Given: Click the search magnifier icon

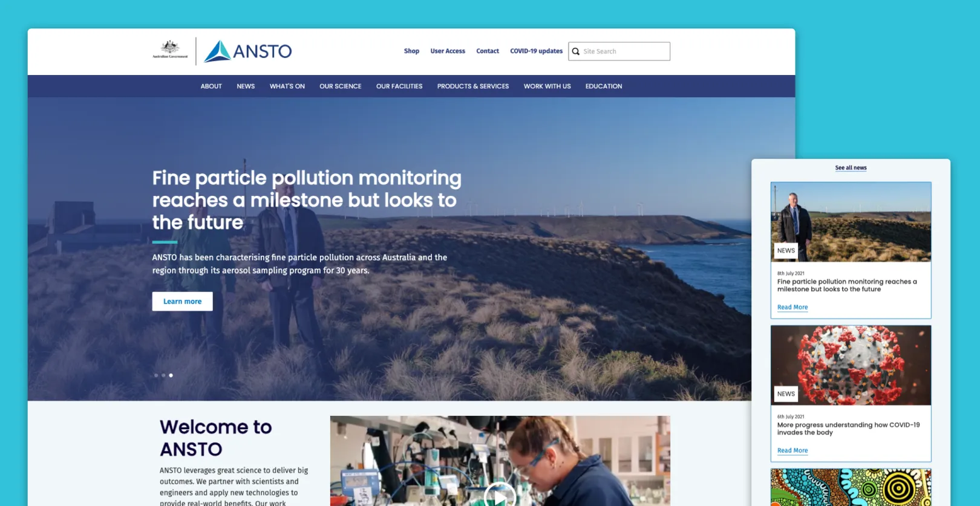Looking at the screenshot, I should (576, 51).
